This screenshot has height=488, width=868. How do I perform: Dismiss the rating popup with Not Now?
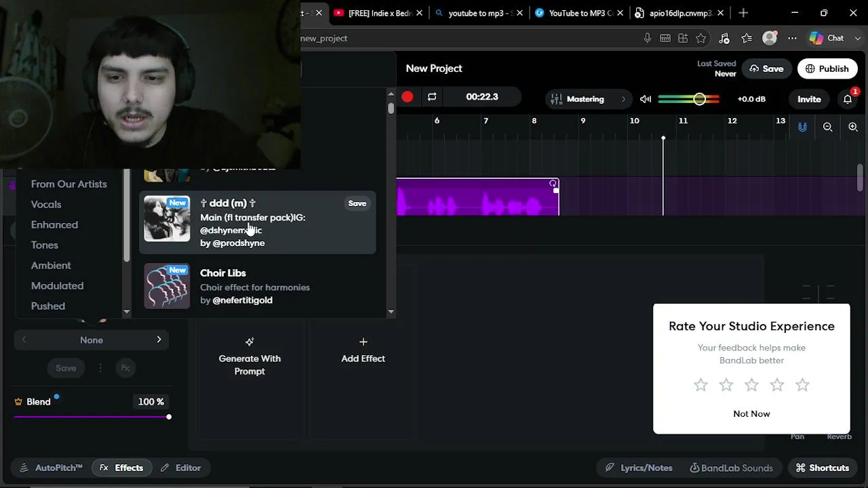pyautogui.click(x=751, y=413)
